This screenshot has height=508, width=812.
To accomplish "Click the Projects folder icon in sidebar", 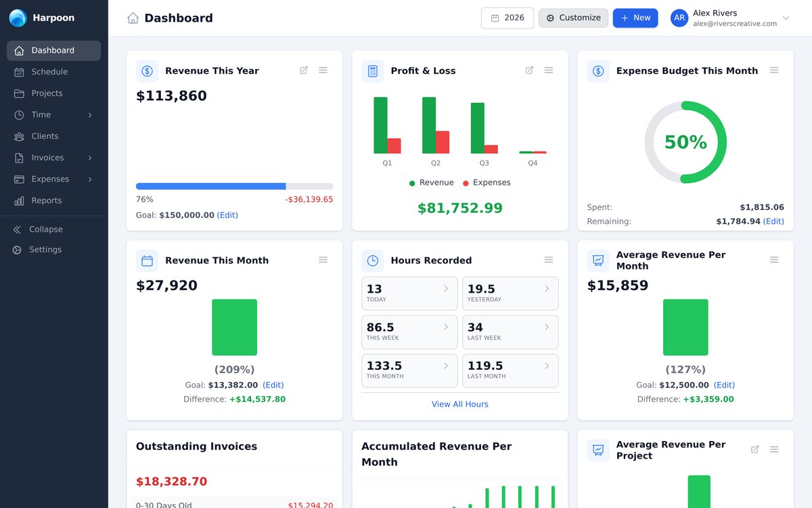I will [19, 93].
